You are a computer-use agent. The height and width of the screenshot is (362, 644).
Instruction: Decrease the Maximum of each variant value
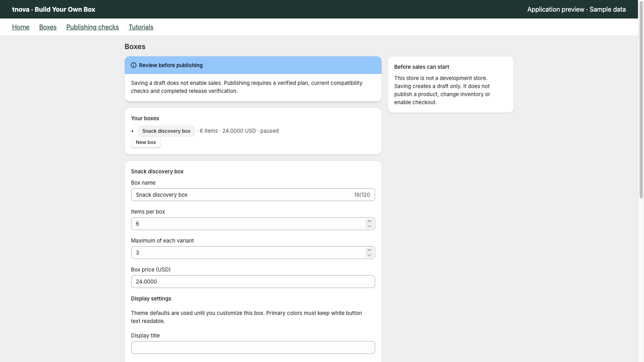[x=369, y=255]
